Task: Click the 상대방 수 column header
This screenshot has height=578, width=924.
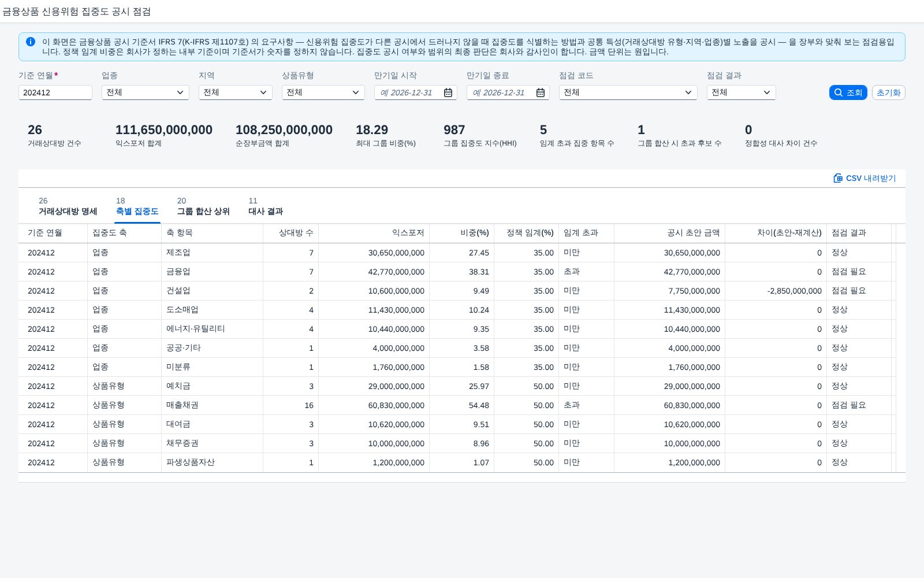Action: click(291, 233)
